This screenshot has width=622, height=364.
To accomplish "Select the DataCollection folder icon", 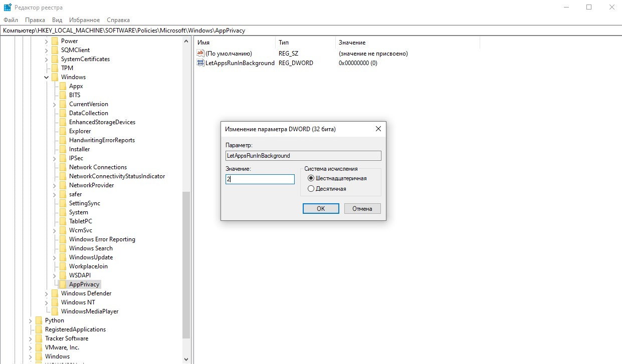I will coord(63,113).
